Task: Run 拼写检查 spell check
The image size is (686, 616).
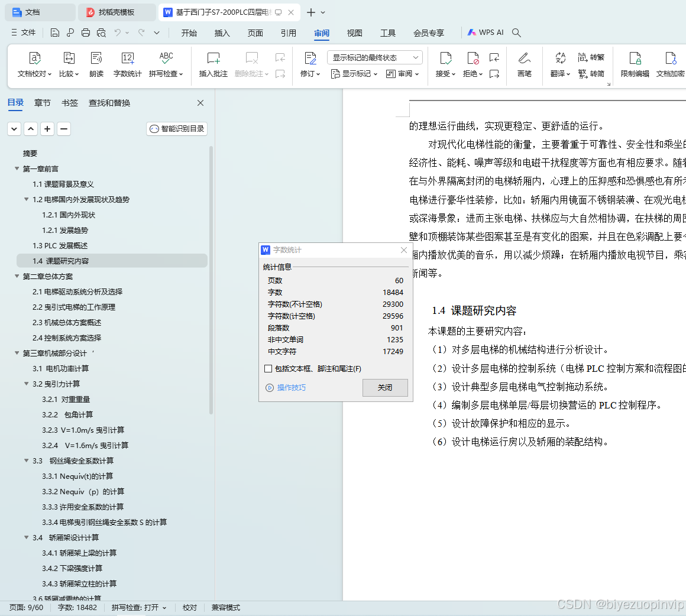Action: pyautogui.click(x=166, y=64)
